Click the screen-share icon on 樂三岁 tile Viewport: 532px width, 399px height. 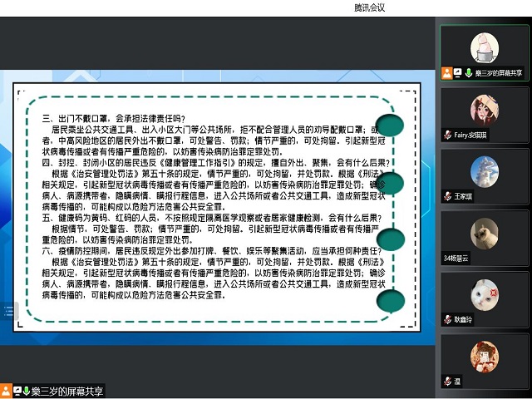tap(458, 73)
